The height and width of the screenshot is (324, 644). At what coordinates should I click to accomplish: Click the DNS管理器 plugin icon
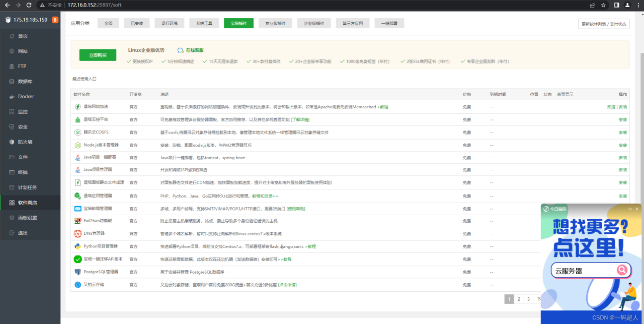(x=77, y=234)
